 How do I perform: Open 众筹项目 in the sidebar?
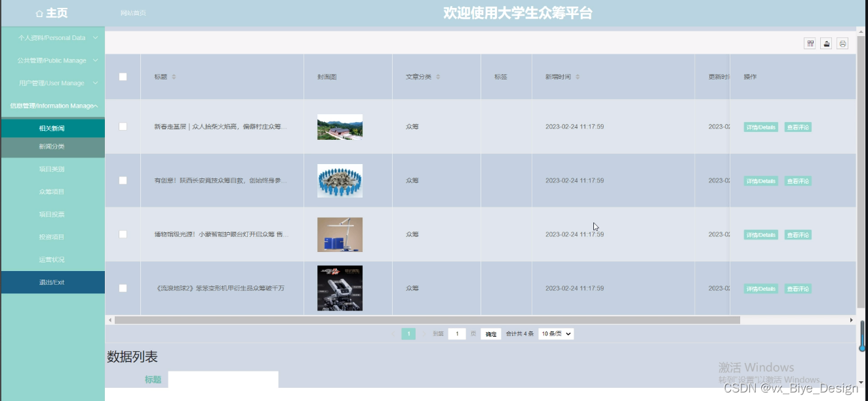(52, 192)
